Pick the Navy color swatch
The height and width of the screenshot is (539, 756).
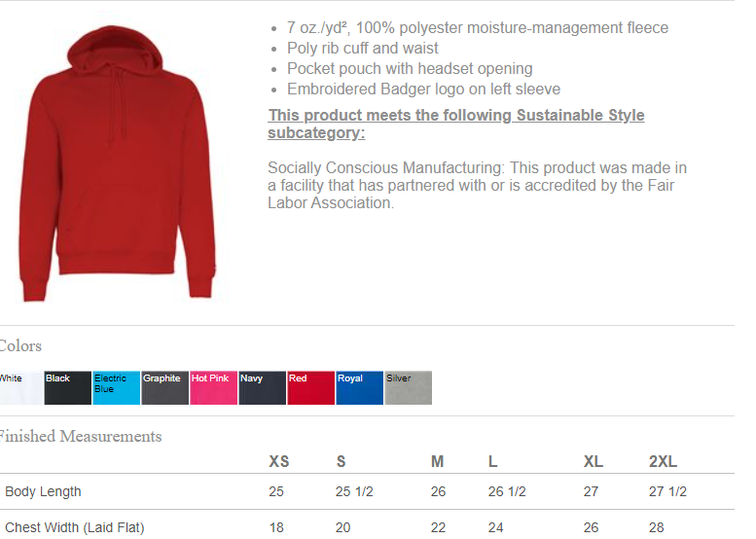point(263,387)
